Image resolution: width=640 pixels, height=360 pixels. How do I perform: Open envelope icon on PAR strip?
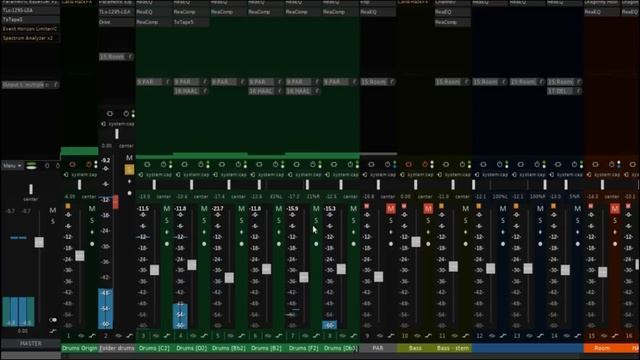coord(391,336)
